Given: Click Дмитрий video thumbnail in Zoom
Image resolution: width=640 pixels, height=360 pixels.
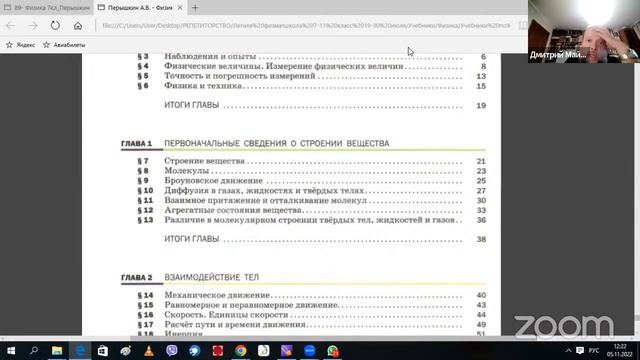Looking at the screenshot, I should 584,31.
